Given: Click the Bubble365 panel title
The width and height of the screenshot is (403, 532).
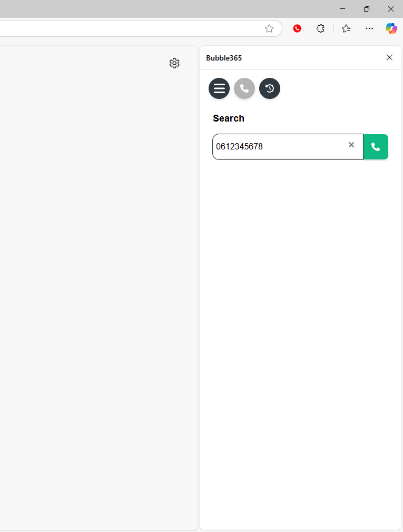Looking at the screenshot, I should [224, 58].
